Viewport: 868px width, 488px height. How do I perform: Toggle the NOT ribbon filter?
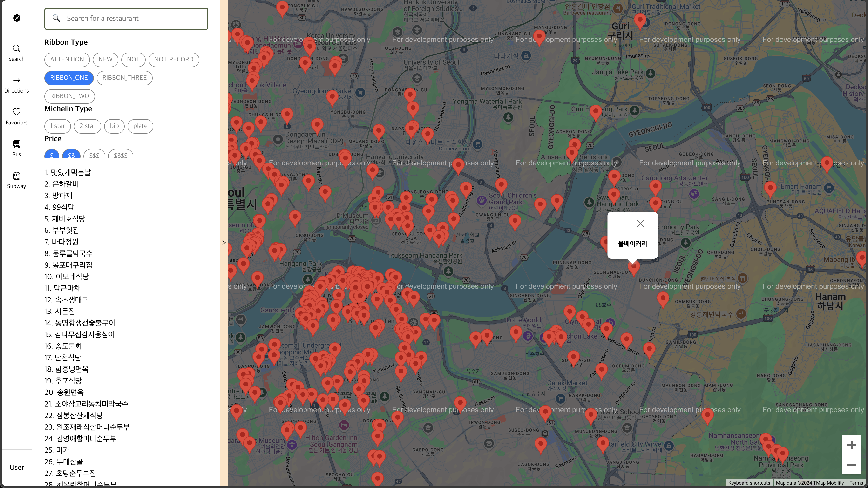click(x=133, y=59)
